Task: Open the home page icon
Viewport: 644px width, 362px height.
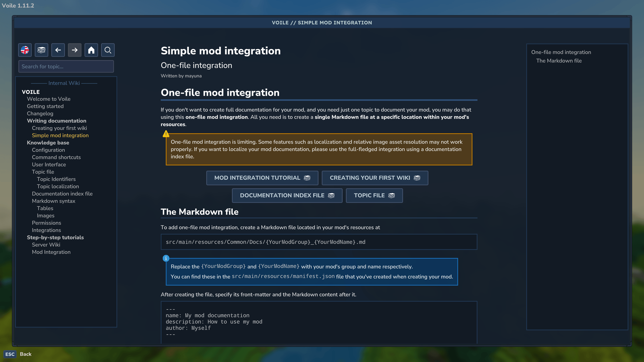Action: point(91,50)
